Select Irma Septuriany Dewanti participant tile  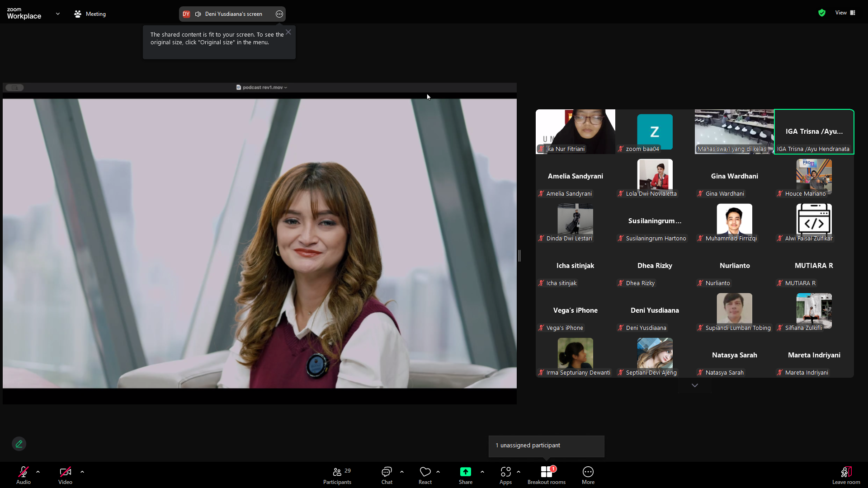pyautogui.click(x=576, y=355)
